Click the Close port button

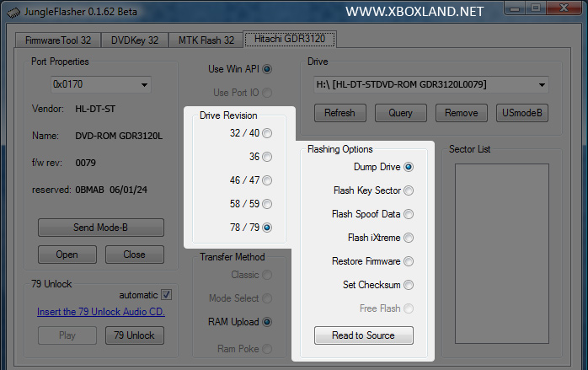135,255
